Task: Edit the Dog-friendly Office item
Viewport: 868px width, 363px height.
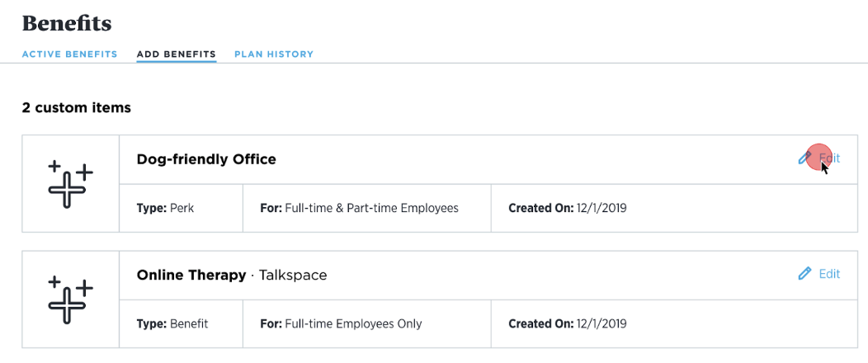Action: coord(819,158)
